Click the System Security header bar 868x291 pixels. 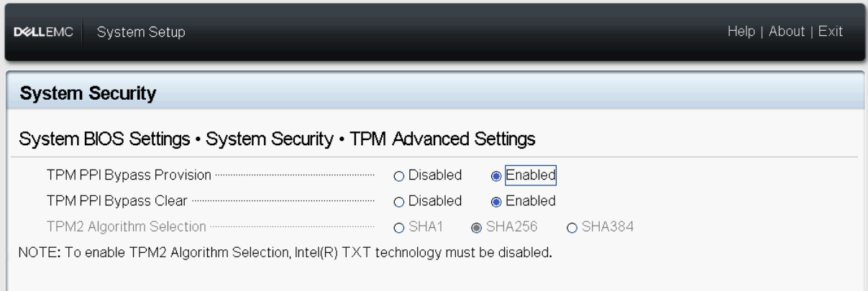pos(88,93)
